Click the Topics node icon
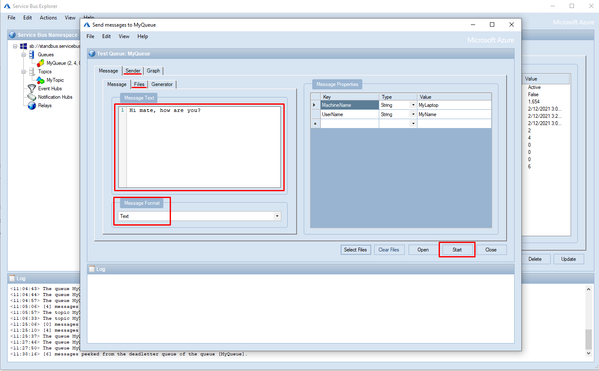The height and width of the screenshot is (371, 599). (x=32, y=71)
